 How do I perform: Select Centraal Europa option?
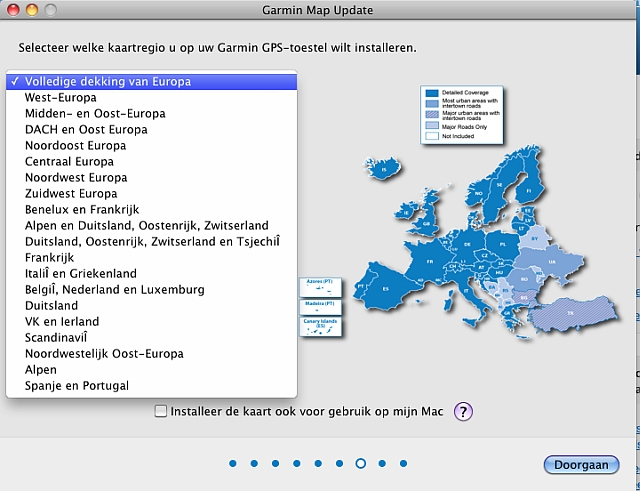click(151, 162)
